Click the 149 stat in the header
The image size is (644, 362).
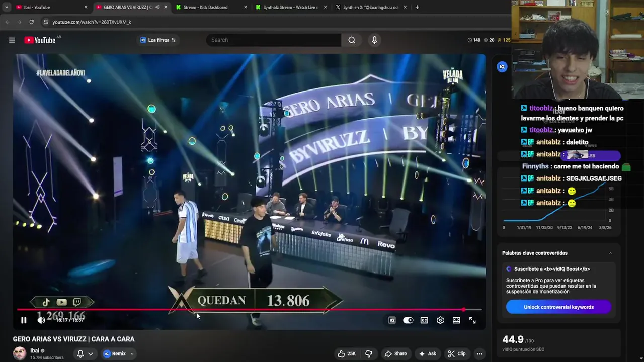(474, 40)
